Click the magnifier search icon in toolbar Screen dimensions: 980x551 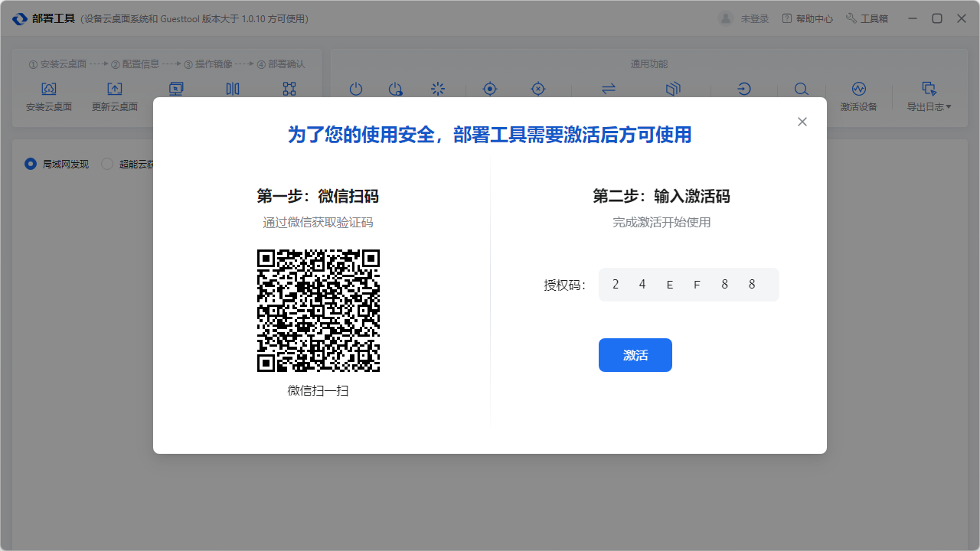click(801, 89)
